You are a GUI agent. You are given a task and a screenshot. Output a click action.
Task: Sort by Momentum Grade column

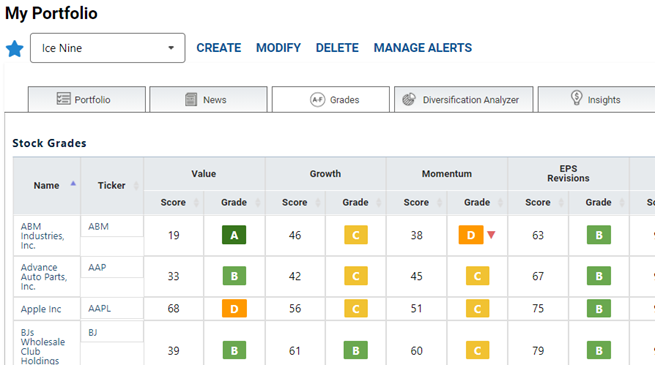tap(477, 203)
